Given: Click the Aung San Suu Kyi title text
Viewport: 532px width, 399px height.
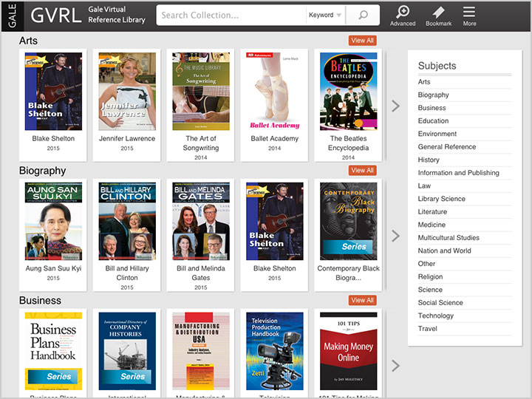Looking at the screenshot, I should point(53,268).
